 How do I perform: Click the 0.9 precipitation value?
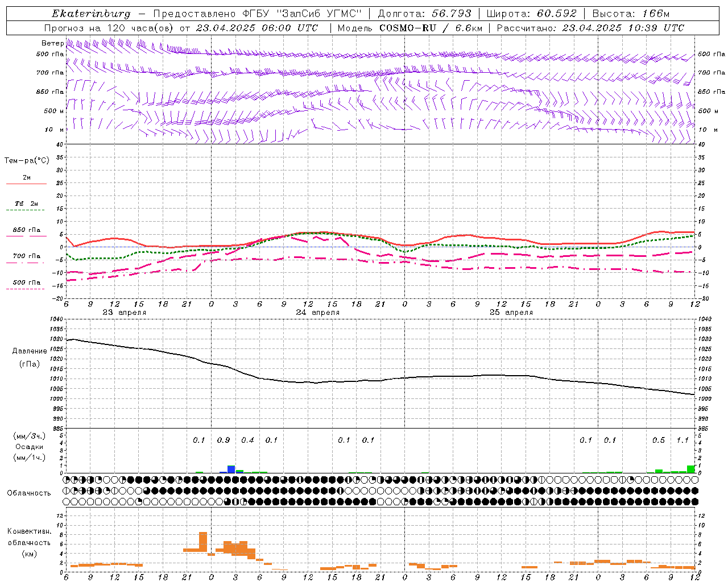pos(224,440)
